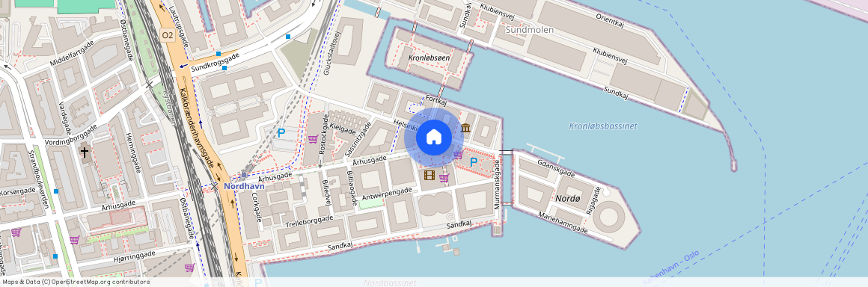Click the cart icon overlapping the home marker halo
The image size is (868, 287).
click(458, 155)
